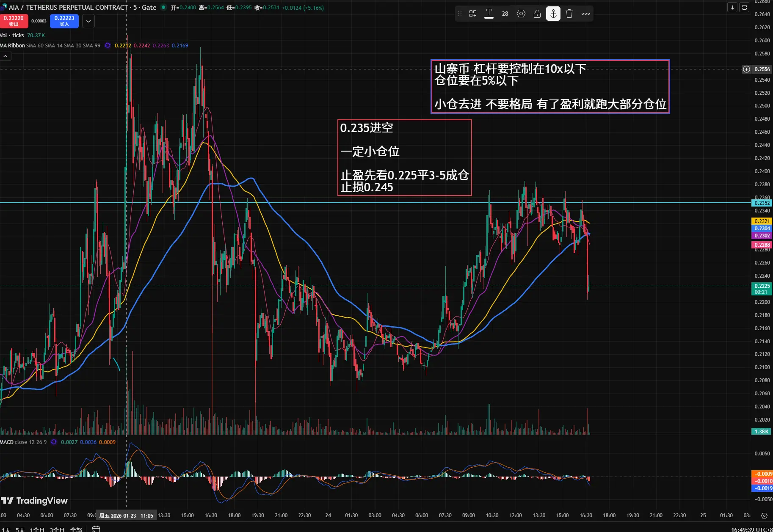This screenshot has height=532, width=773.
Task: Delete selected drawing with trash icon
Action: point(569,14)
